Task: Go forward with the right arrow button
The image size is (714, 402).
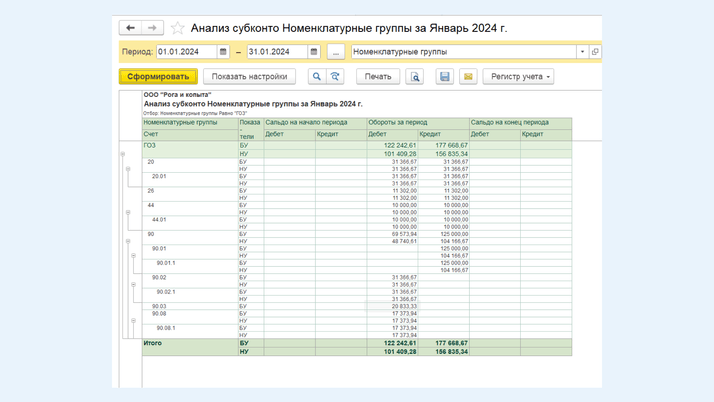Action: coord(152,28)
